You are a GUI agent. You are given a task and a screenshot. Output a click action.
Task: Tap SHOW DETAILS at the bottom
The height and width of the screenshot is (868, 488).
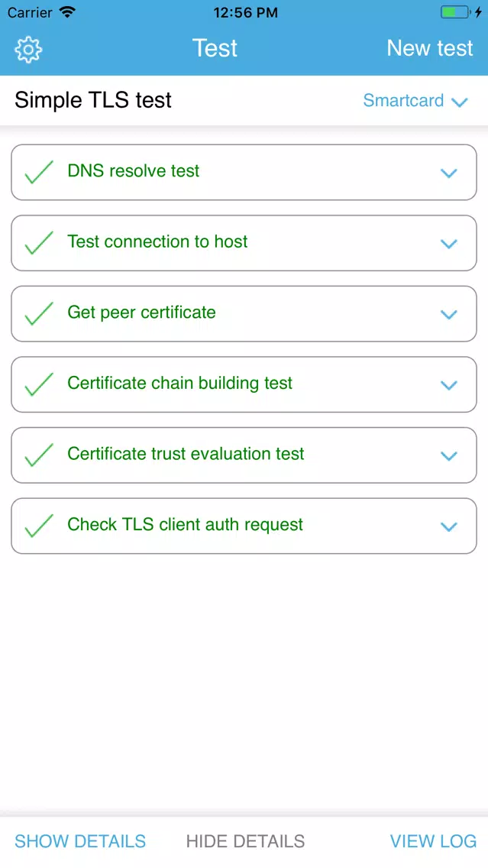(x=80, y=841)
